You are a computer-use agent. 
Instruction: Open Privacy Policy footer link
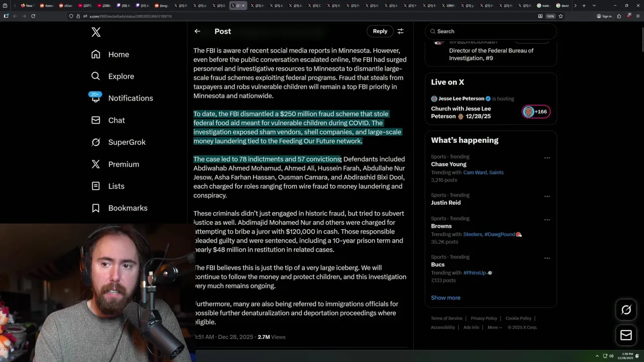pyautogui.click(x=484, y=318)
